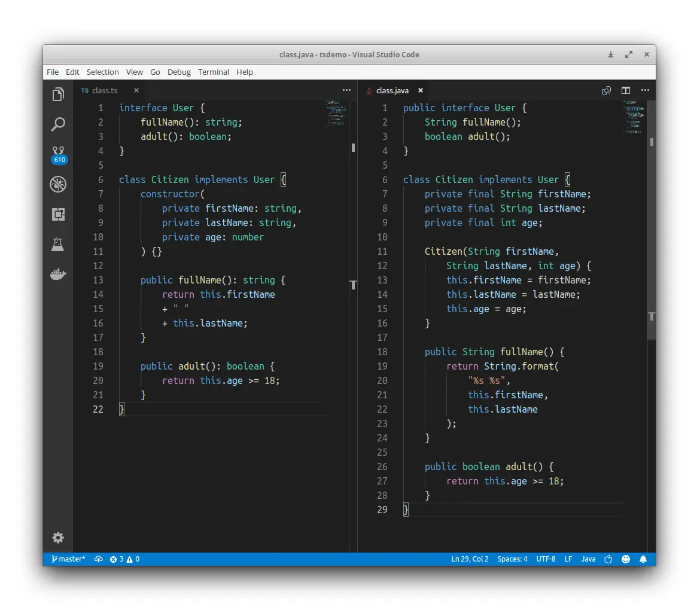Open more actions for class.java editor group

click(x=645, y=90)
